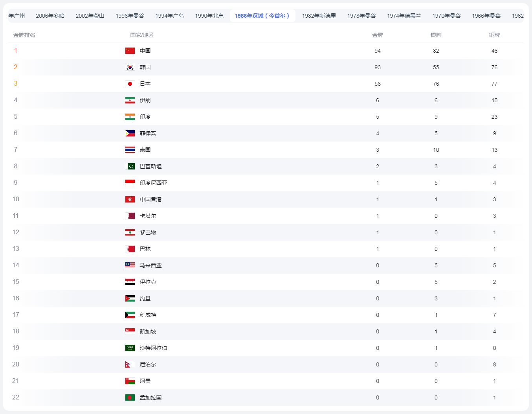Viewport: 532px width, 414px height.
Task: Click the South Korea flag icon
Action: coord(130,67)
